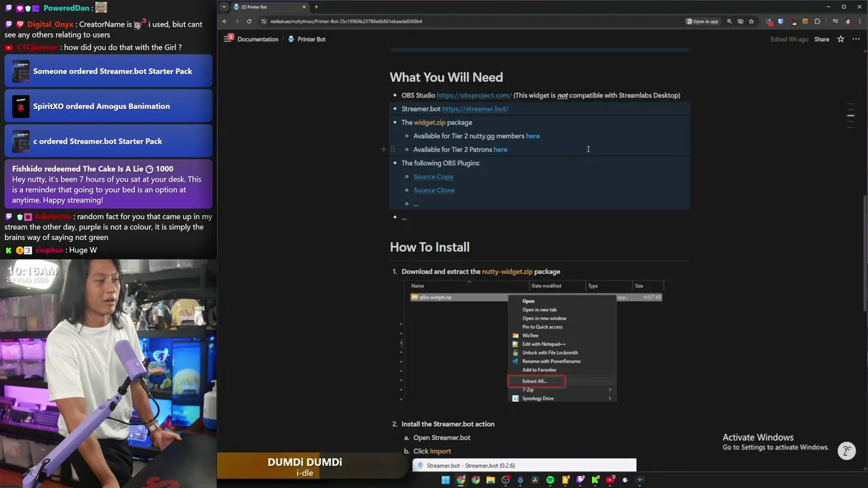
Task: Click the Import inline code text
Action: tap(440, 451)
